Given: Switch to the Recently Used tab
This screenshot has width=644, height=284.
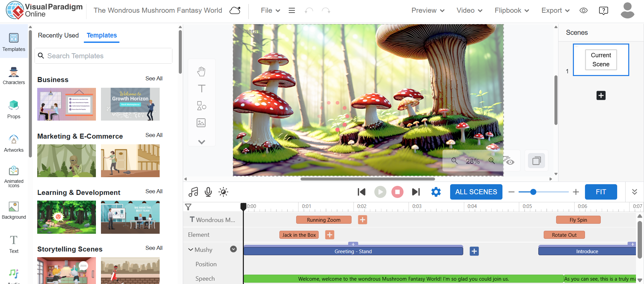Looking at the screenshot, I should 58,35.
